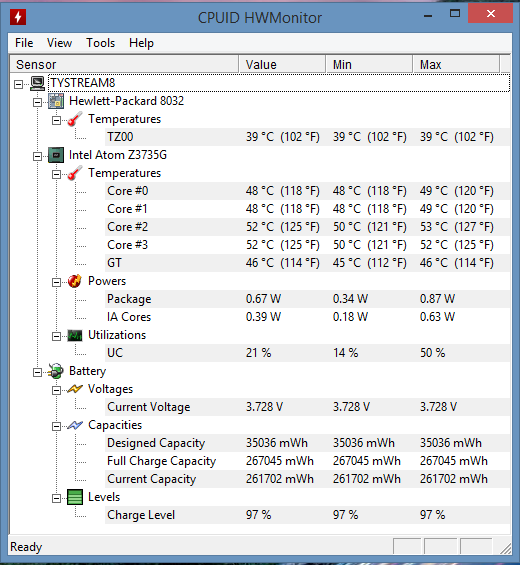Open the Tools menu
The height and width of the screenshot is (565, 520).
point(101,43)
